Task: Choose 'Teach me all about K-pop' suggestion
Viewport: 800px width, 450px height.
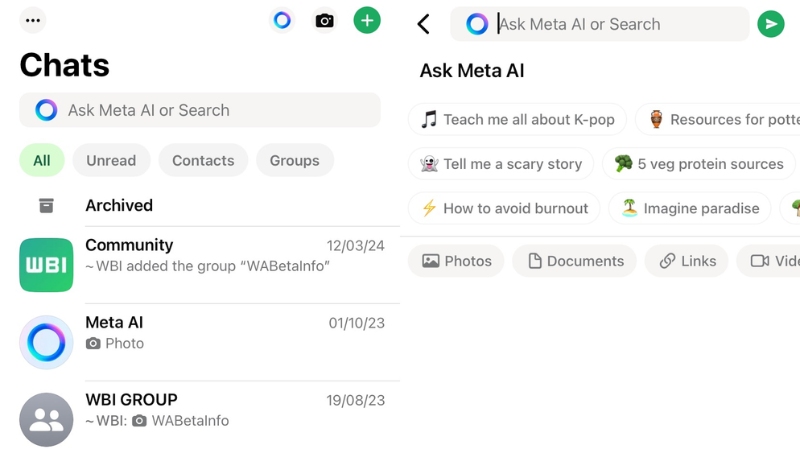Action: [517, 119]
